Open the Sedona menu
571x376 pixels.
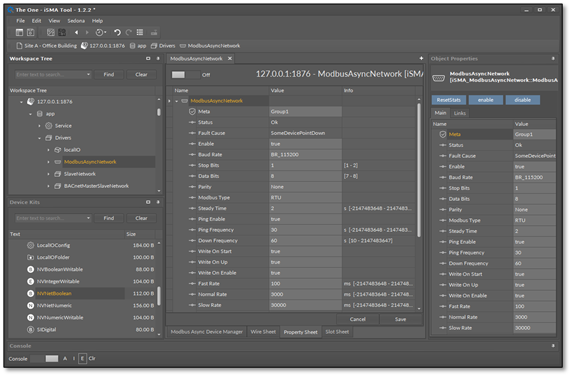[x=76, y=21]
